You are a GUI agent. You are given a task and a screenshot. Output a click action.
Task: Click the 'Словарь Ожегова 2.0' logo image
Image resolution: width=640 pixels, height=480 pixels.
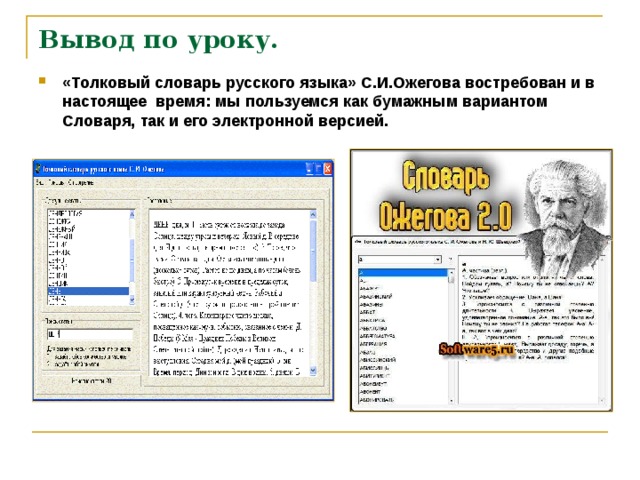(445, 196)
